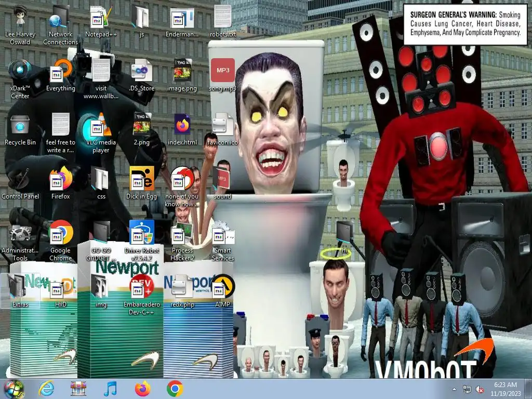Launch Driver Robot v2.5.4.2
532x399 pixels.
point(141,242)
